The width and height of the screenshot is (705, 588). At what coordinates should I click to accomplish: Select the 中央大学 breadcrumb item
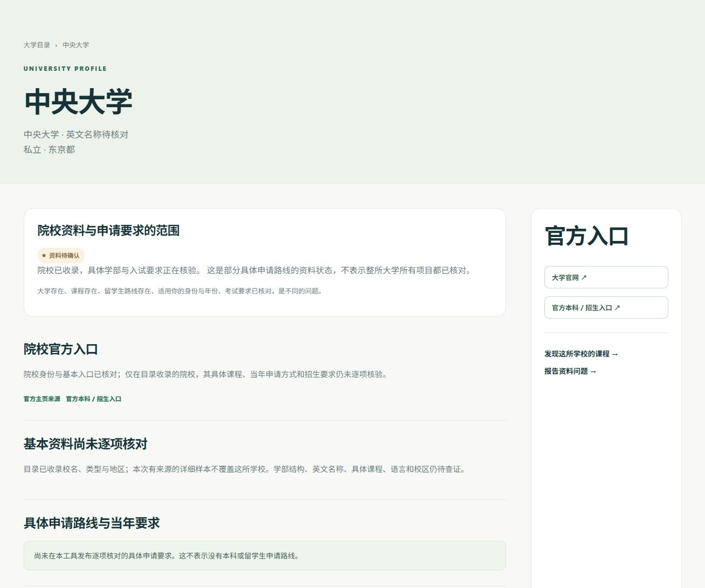pyautogui.click(x=76, y=45)
